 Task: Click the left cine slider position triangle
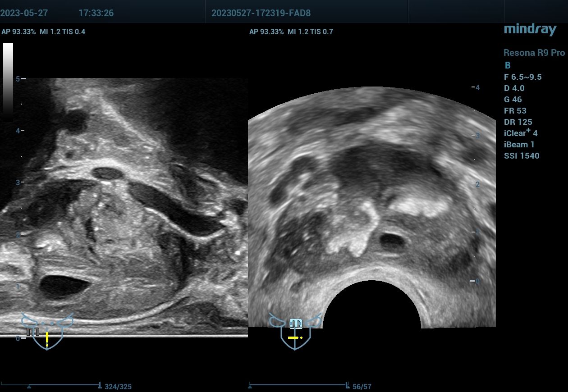tap(29, 387)
